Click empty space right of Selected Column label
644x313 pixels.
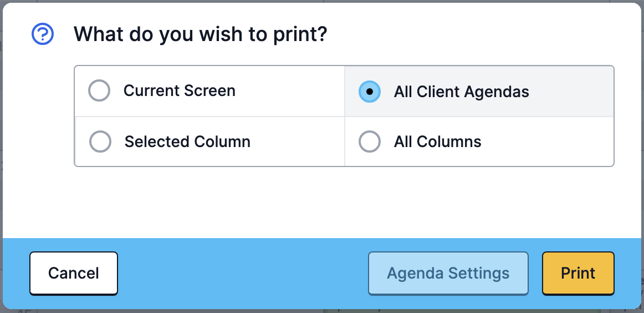[x=298, y=142]
